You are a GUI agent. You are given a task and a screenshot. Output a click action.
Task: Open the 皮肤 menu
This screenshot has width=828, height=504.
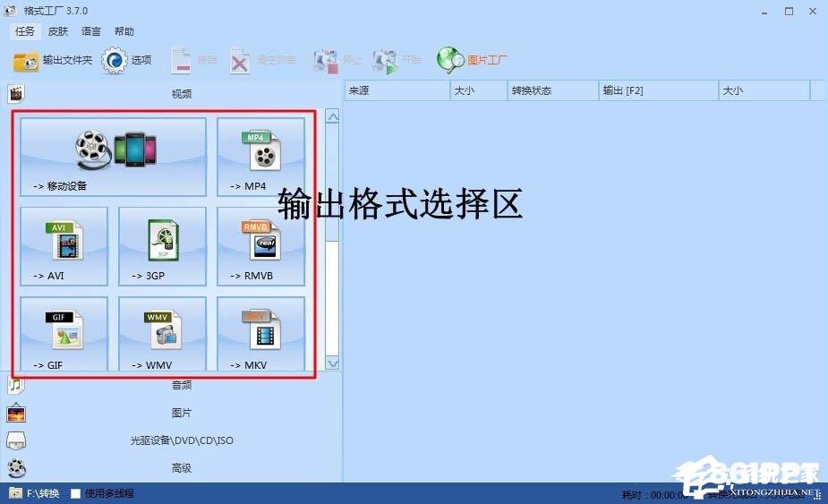click(x=57, y=31)
